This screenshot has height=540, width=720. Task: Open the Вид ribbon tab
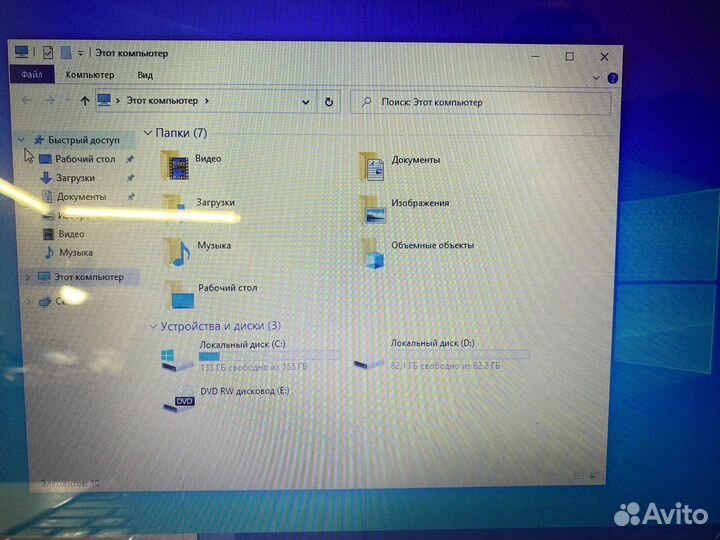145,75
